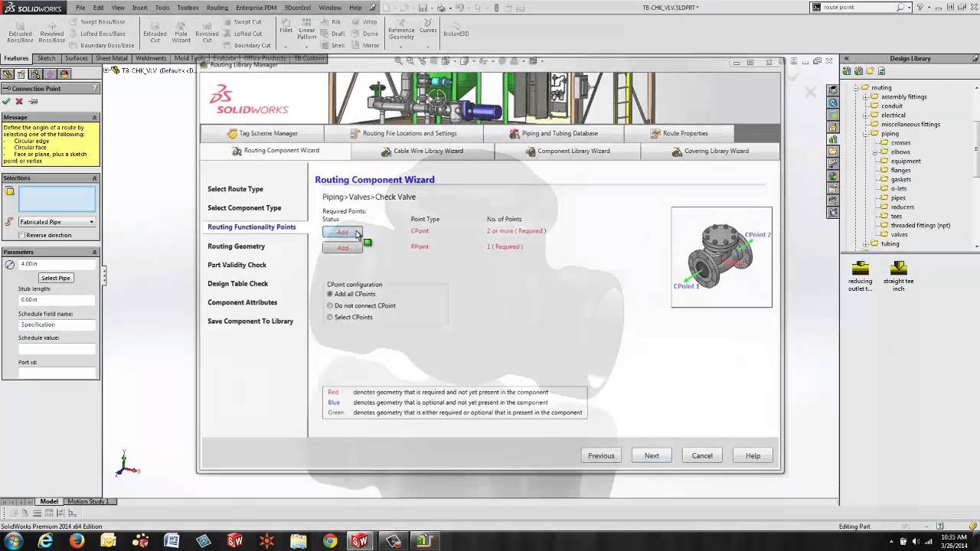The height and width of the screenshot is (551, 980).
Task: Click the Port id input field
Action: pyautogui.click(x=57, y=373)
